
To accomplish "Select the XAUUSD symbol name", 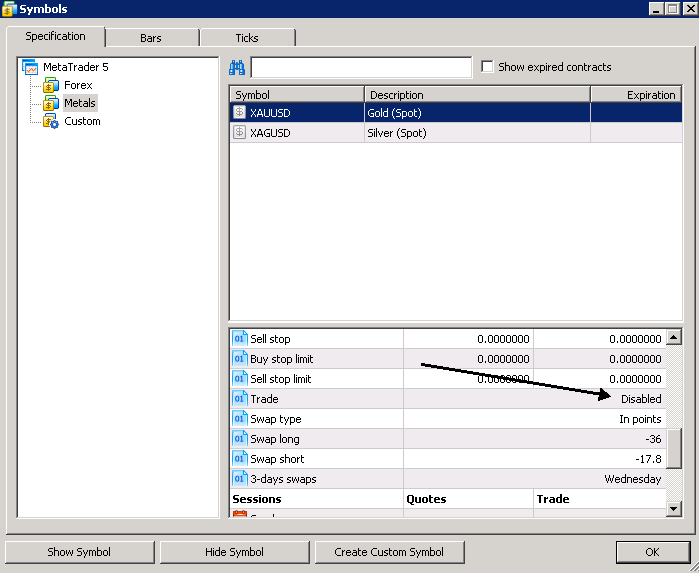I will 270,113.
